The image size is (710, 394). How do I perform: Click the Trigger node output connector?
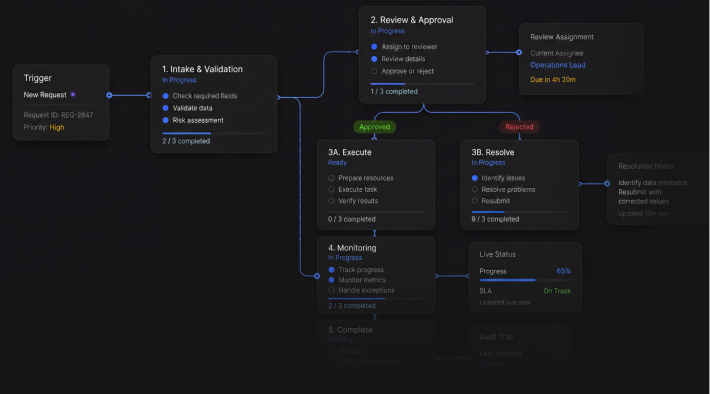(x=109, y=95)
